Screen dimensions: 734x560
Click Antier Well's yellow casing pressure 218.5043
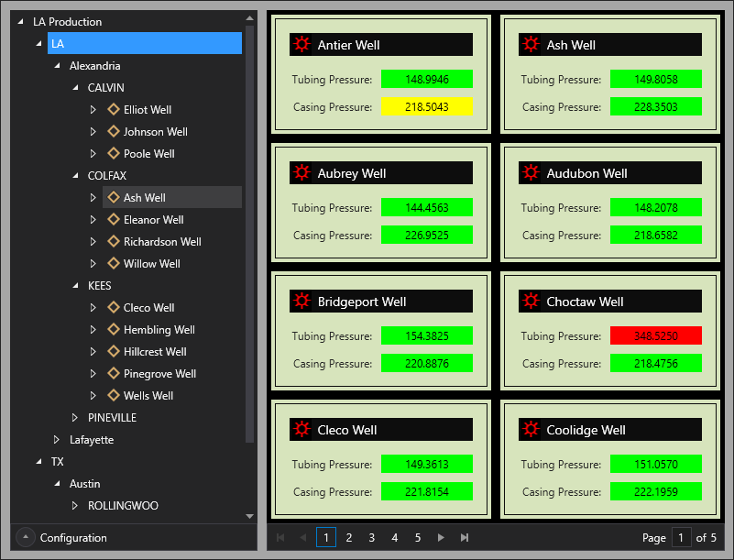tap(426, 106)
